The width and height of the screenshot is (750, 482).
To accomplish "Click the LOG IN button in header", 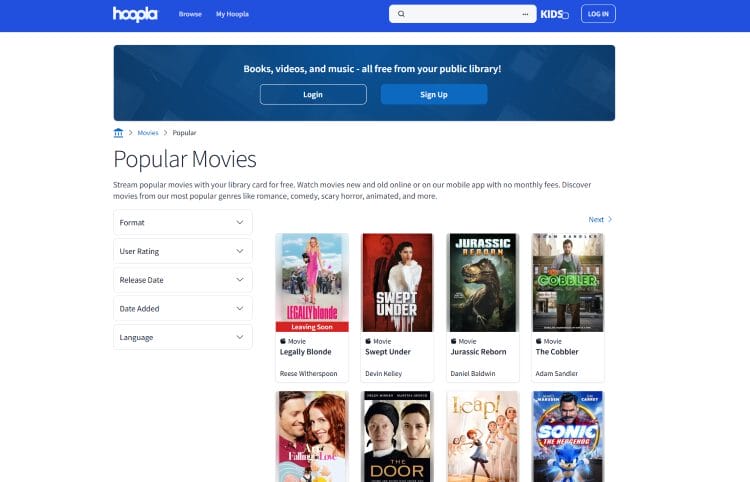I will pyautogui.click(x=598, y=14).
